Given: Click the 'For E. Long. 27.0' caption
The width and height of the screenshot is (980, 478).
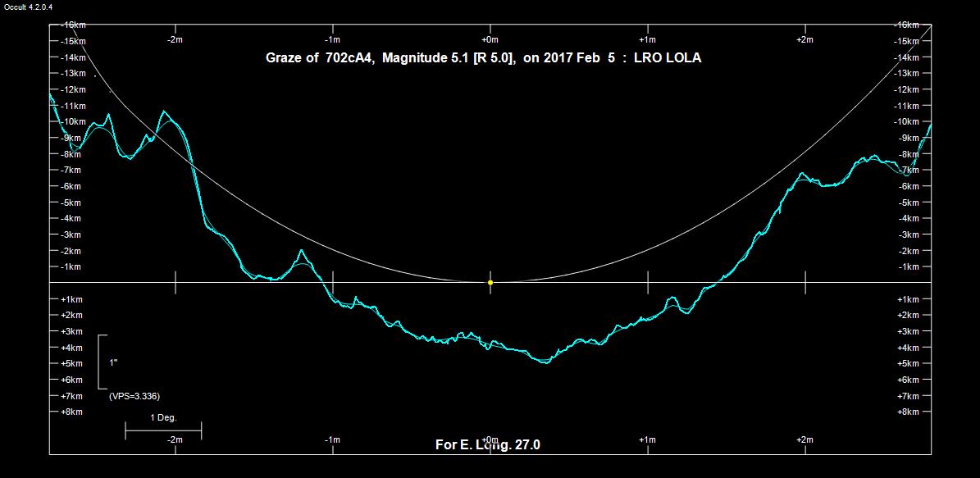Looking at the screenshot, I should [487, 445].
